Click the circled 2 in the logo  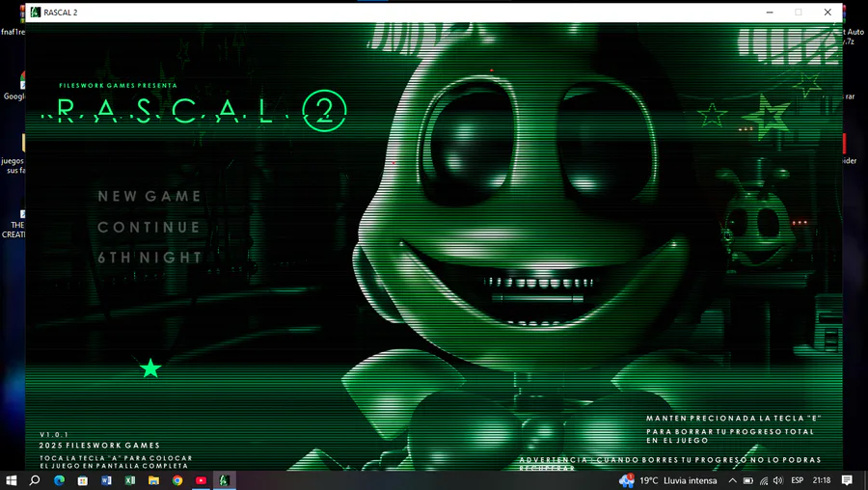coord(325,111)
